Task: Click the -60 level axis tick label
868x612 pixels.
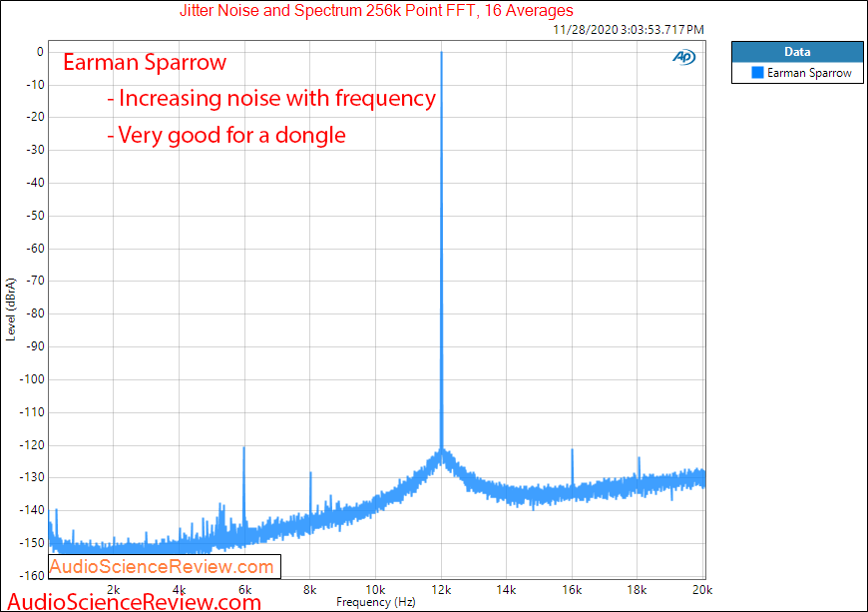Action: click(x=35, y=249)
